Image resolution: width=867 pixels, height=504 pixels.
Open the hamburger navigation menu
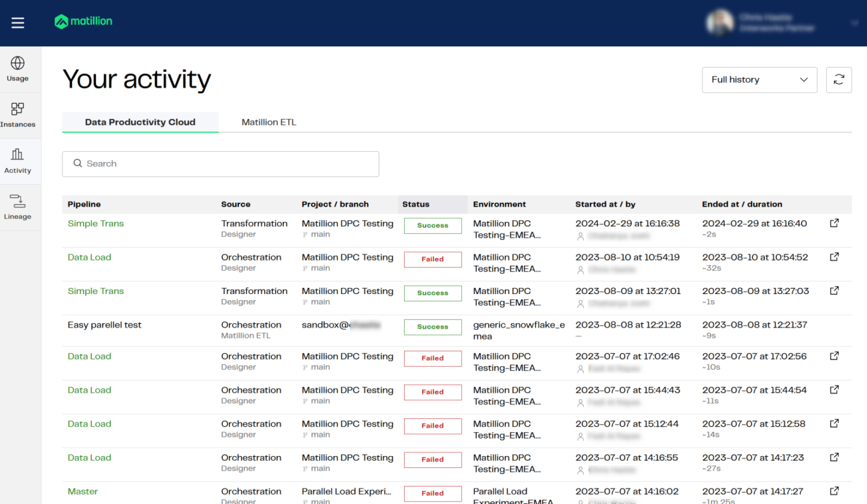coord(18,23)
